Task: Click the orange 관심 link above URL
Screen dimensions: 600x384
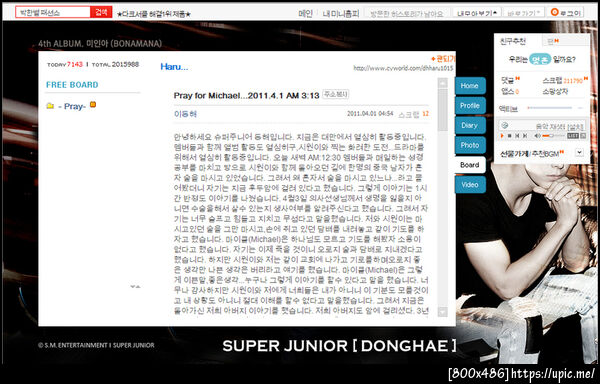Action: pos(443,59)
